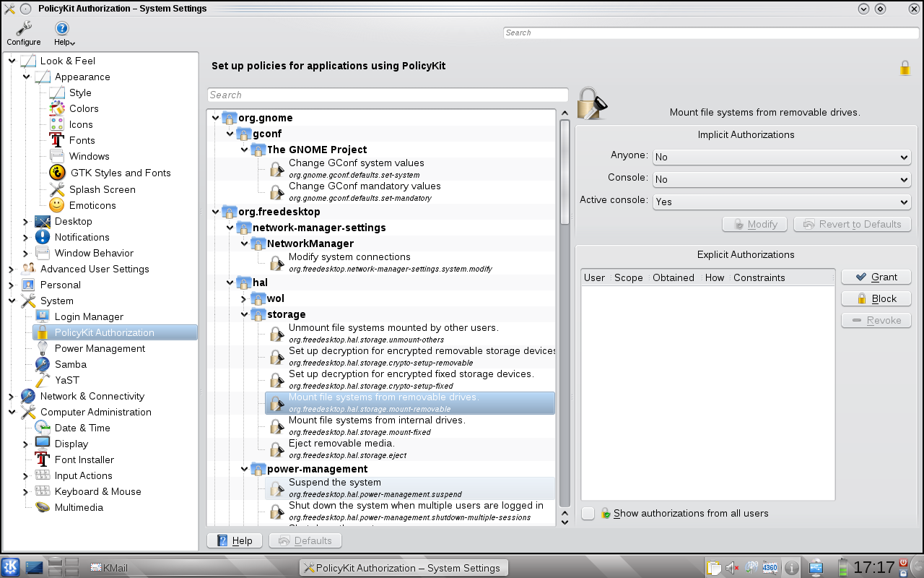Screen dimensions: 924x578
Task: Click the Font Installer icon
Action: (x=43, y=460)
